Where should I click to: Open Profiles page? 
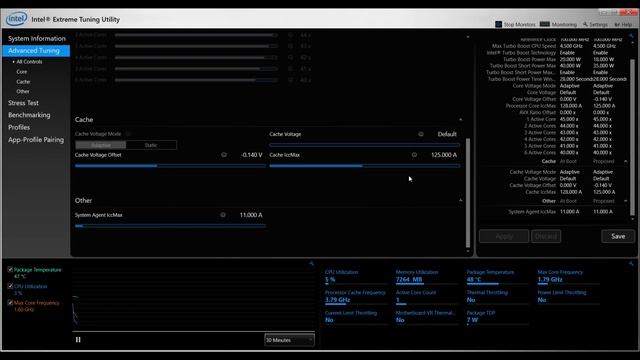19,127
